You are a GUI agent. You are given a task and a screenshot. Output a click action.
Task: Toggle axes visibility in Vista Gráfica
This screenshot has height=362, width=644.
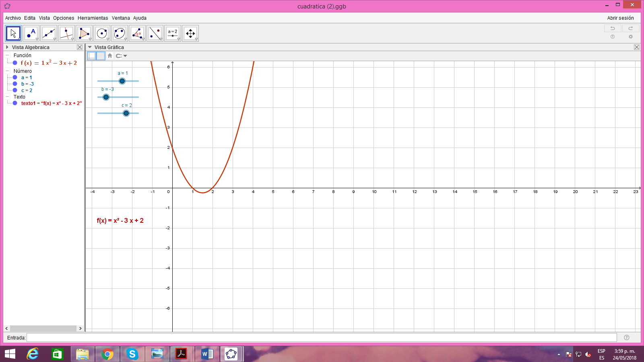point(91,56)
